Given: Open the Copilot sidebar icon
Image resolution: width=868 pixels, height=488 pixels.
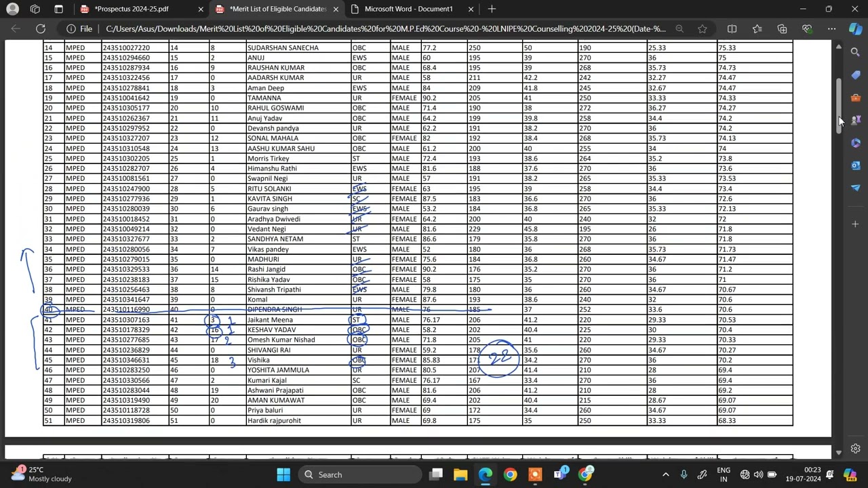Looking at the screenshot, I should [855, 29].
